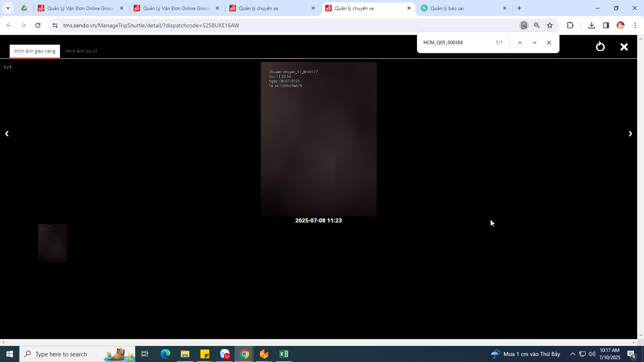Go to the previous image arrow
The height and width of the screenshot is (362, 644).
7,134
